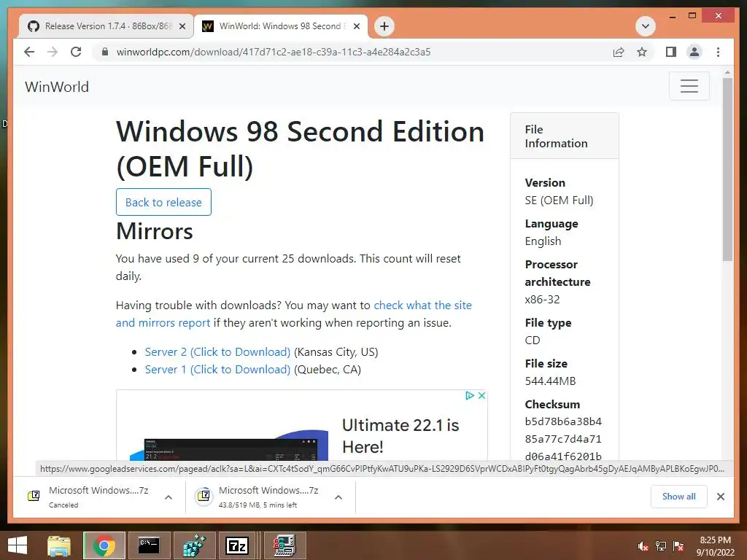Open 86Box computer icon in taskbar
The height and width of the screenshot is (560, 747).
pyautogui.click(x=285, y=545)
